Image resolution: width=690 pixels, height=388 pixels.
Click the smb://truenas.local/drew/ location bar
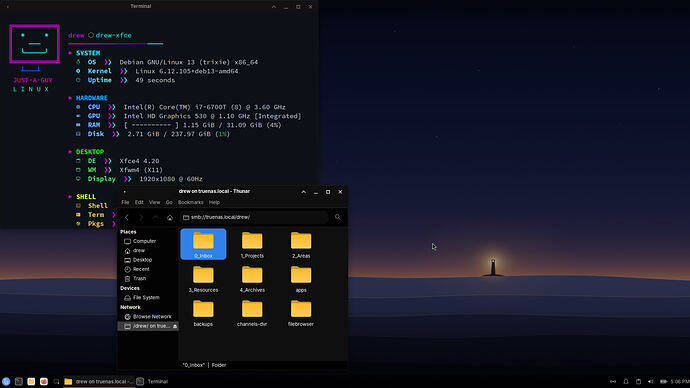pos(255,217)
